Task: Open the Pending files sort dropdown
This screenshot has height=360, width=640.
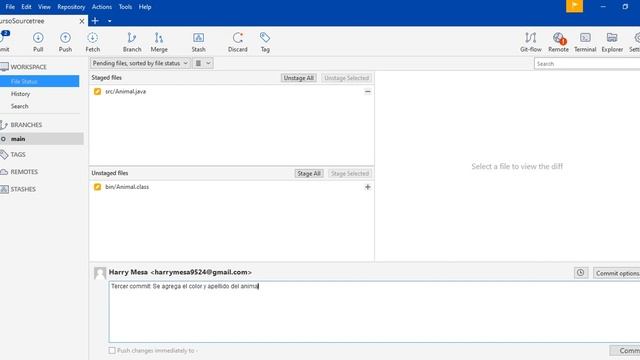Action: (140, 63)
